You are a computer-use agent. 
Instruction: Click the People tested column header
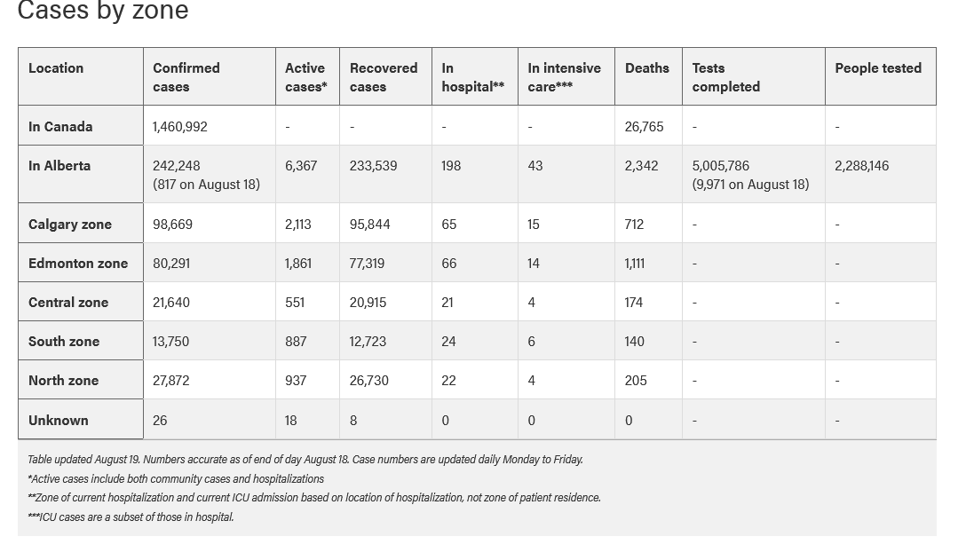pos(880,76)
